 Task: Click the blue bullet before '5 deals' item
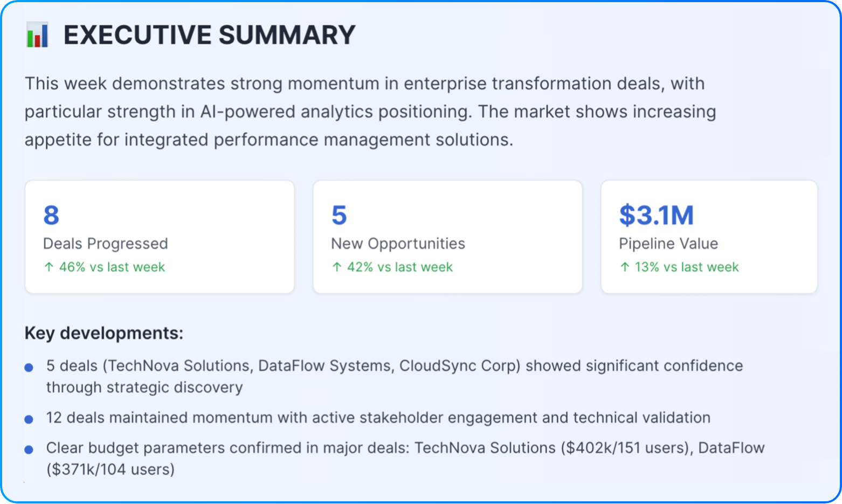tap(29, 368)
